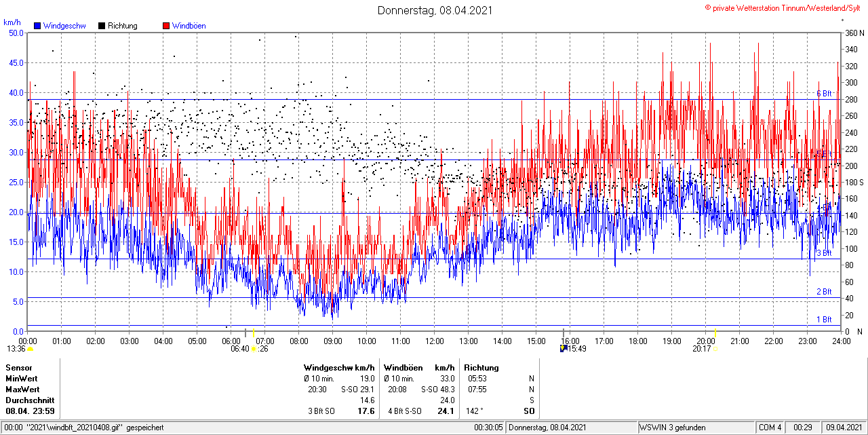Click the black Richtung legend swatch
The width and height of the screenshot is (868, 435).
coord(102,26)
